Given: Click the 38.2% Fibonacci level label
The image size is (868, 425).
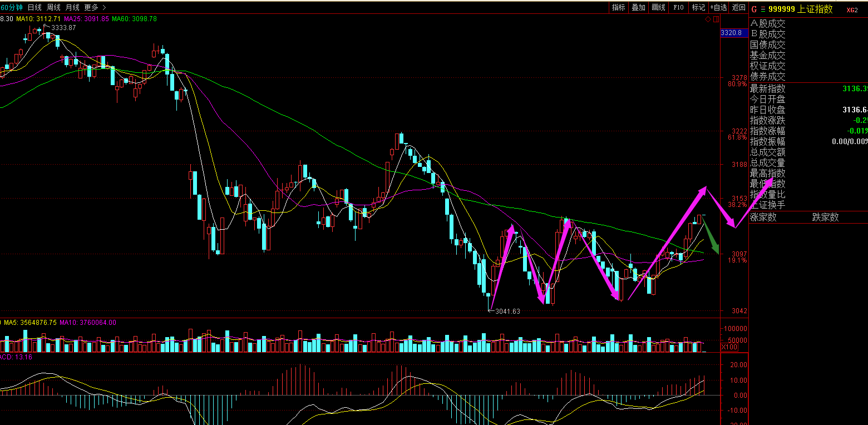Looking at the screenshot, I should pyautogui.click(x=737, y=204).
